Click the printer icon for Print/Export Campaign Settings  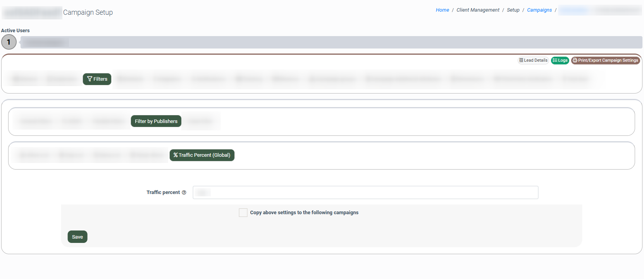pos(575,61)
